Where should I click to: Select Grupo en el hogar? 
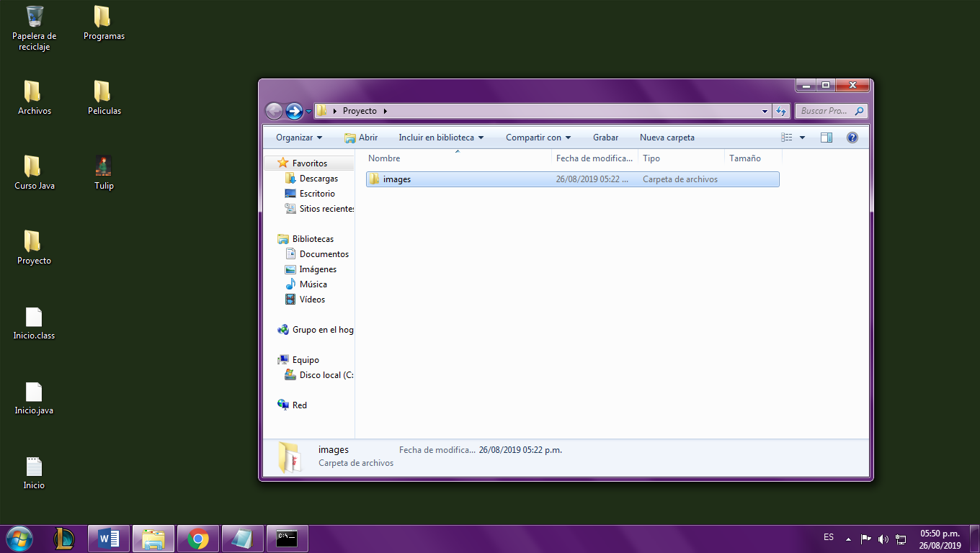(x=316, y=330)
